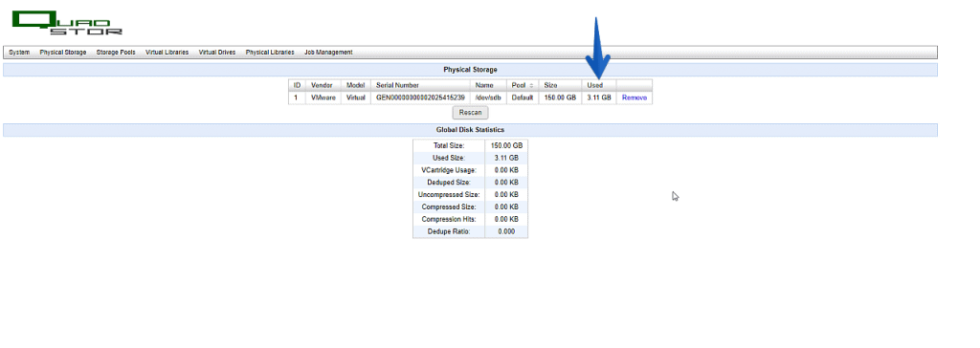Viewport: 980px width, 348px height.
Task: Open the Storage Pools menu
Action: [116, 53]
